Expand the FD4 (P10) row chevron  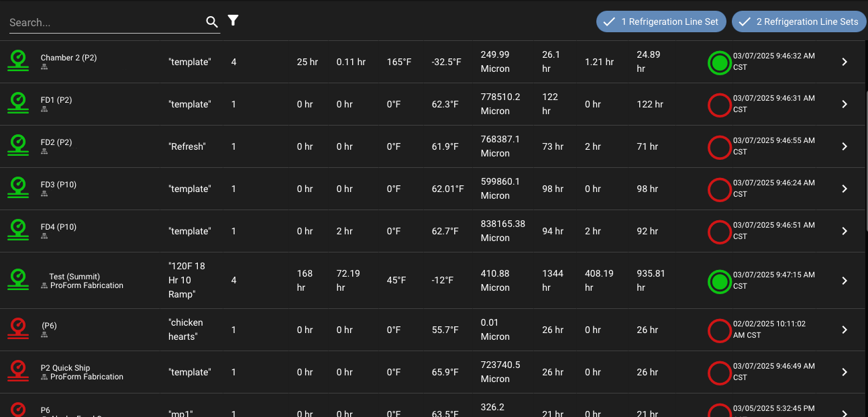click(845, 231)
